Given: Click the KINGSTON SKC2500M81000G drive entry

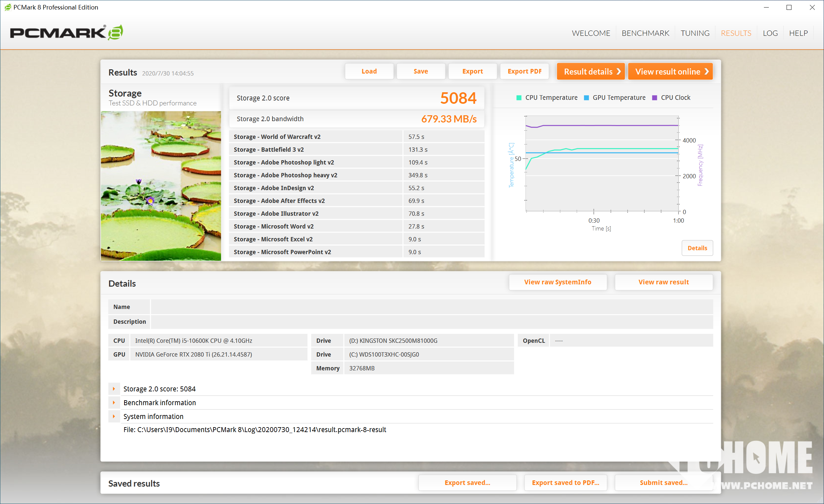Looking at the screenshot, I should tap(393, 340).
